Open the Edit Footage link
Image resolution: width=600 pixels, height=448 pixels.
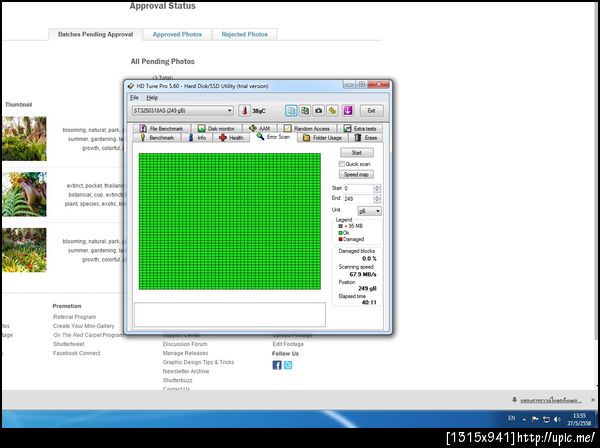pos(288,344)
